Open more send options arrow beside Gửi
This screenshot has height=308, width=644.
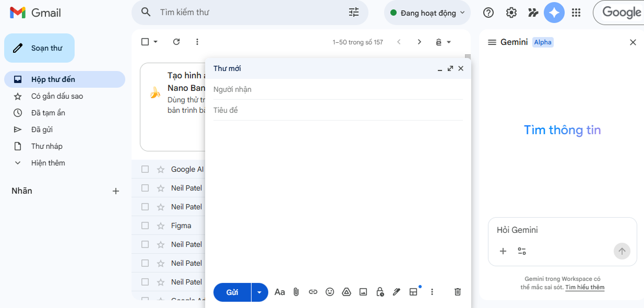(259, 292)
